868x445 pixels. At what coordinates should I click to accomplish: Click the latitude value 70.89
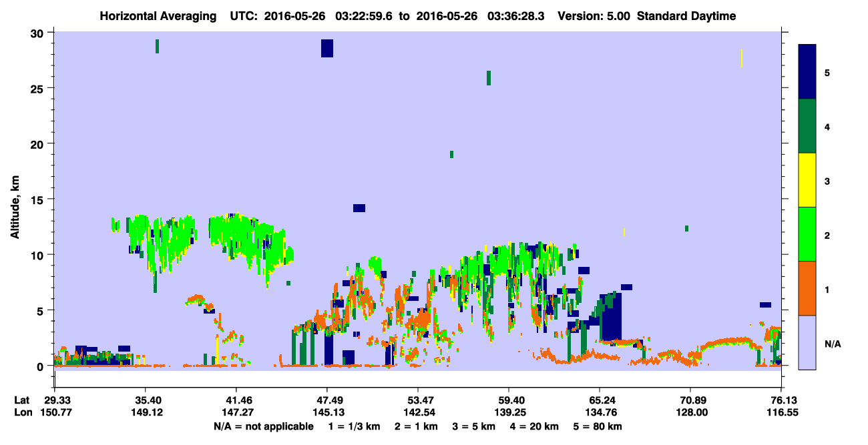coord(690,400)
